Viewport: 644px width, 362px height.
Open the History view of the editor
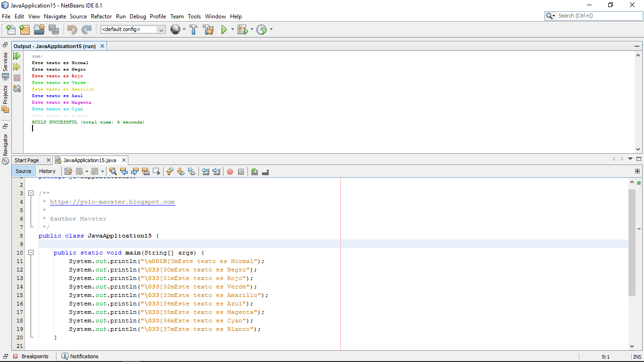(47, 171)
